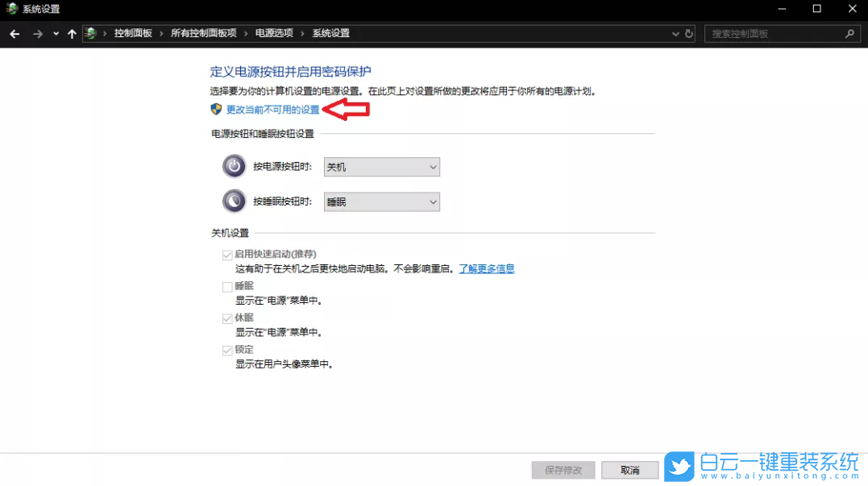Click the up-one-level arrow icon
The width and height of the screenshot is (868, 486).
coord(72,33)
